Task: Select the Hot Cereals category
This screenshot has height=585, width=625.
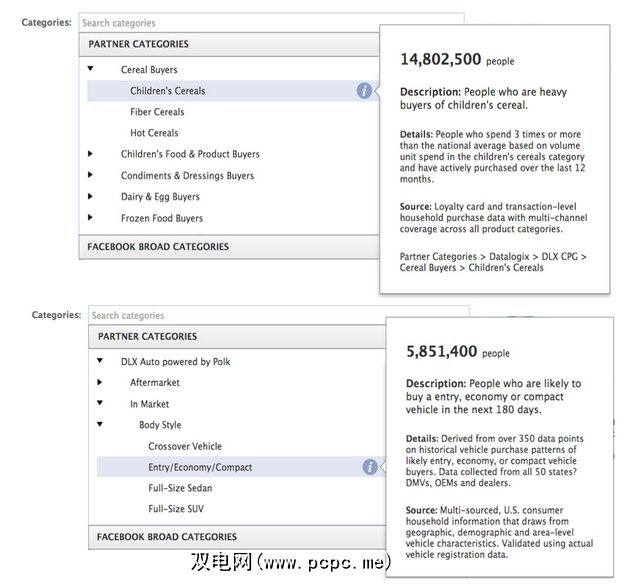Action: (x=154, y=133)
